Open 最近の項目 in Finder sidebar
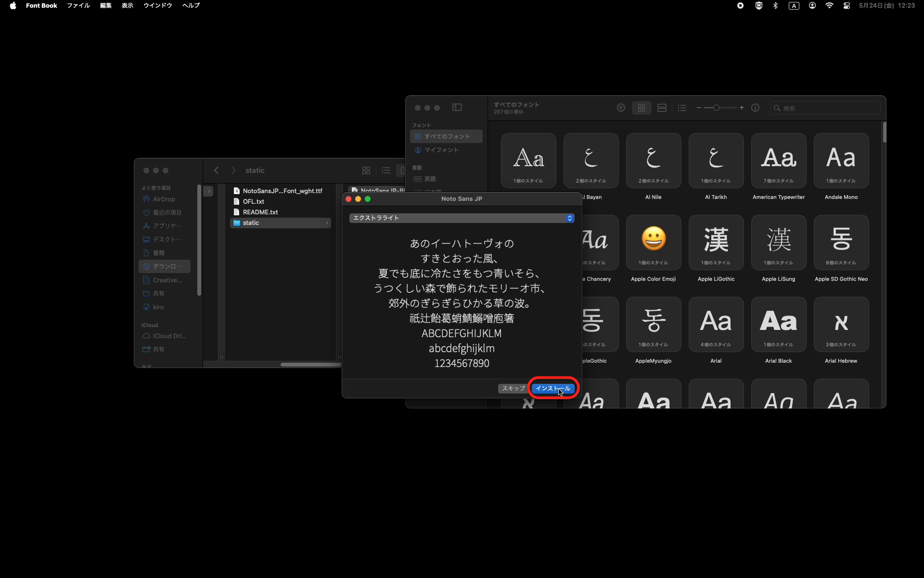Image resolution: width=924 pixels, height=578 pixels. click(x=165, y=212)
